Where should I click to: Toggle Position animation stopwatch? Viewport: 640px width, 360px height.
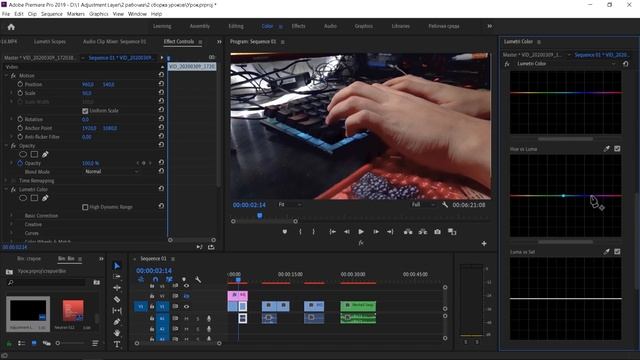coord(20,84)
